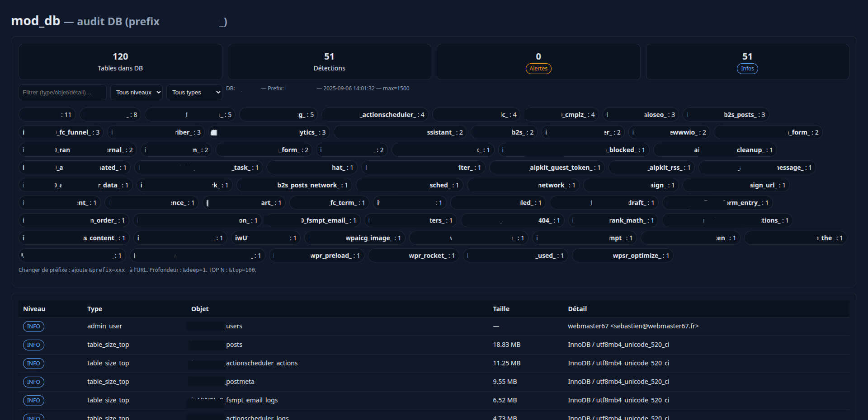Click the wpaicg_image_ : 1 chip
Screen dimensions: 868x420
pos(355,238)
